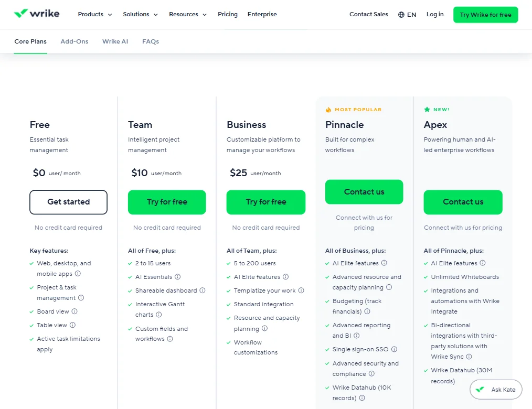This screenshot has height=409, width=532.
Task: Show info for Advanced reporting and BI
Action: (x=357, y=335)
